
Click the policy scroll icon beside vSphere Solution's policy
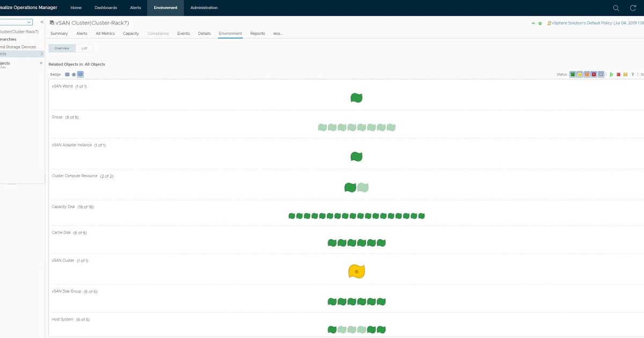pyautogui.click(x=548, y=23)
